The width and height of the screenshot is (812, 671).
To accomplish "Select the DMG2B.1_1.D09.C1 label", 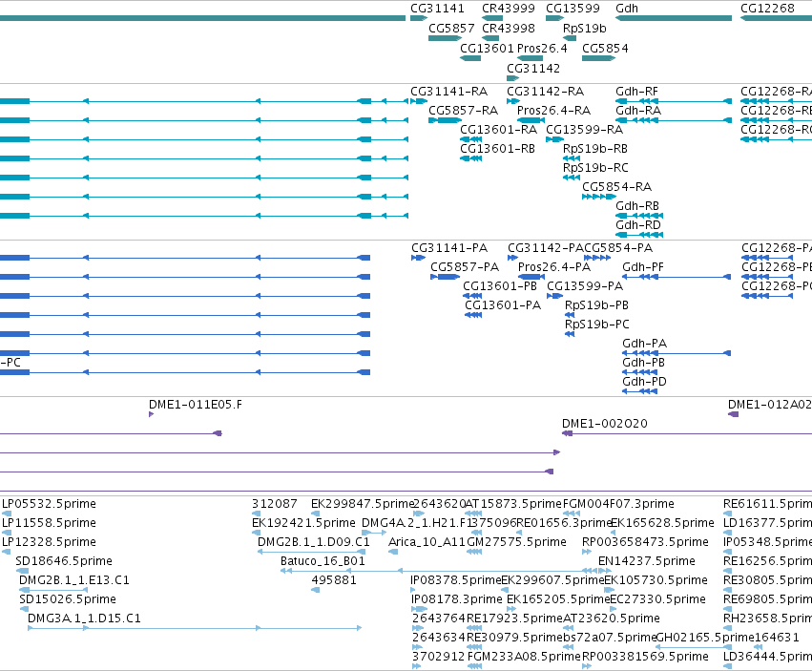I will [314, 542].
